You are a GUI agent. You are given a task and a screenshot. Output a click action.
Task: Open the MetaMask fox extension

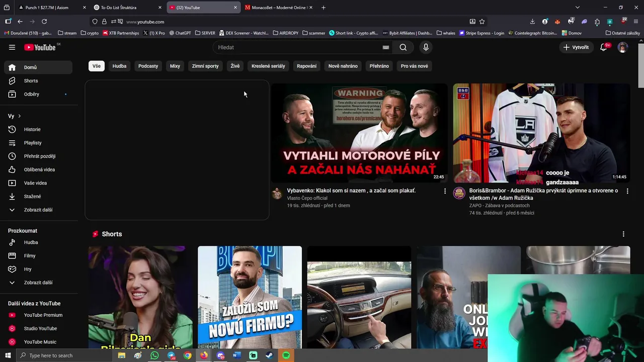click(557, 22)
